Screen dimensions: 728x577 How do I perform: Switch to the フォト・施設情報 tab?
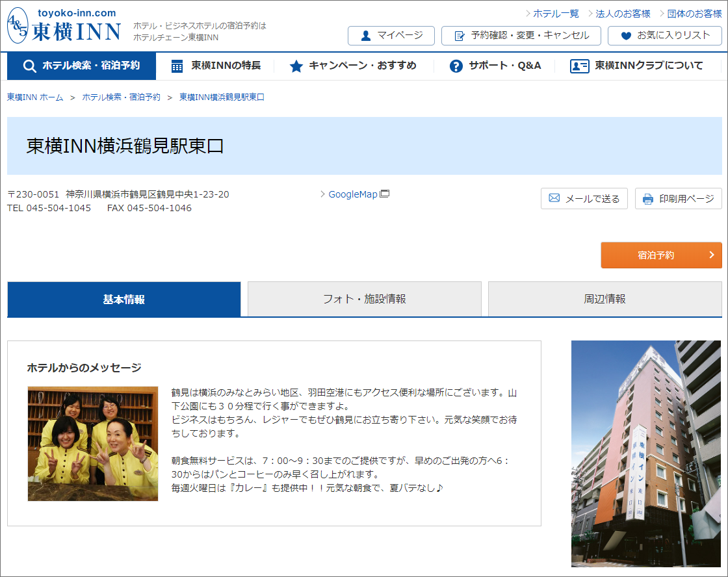coord(365,300)
